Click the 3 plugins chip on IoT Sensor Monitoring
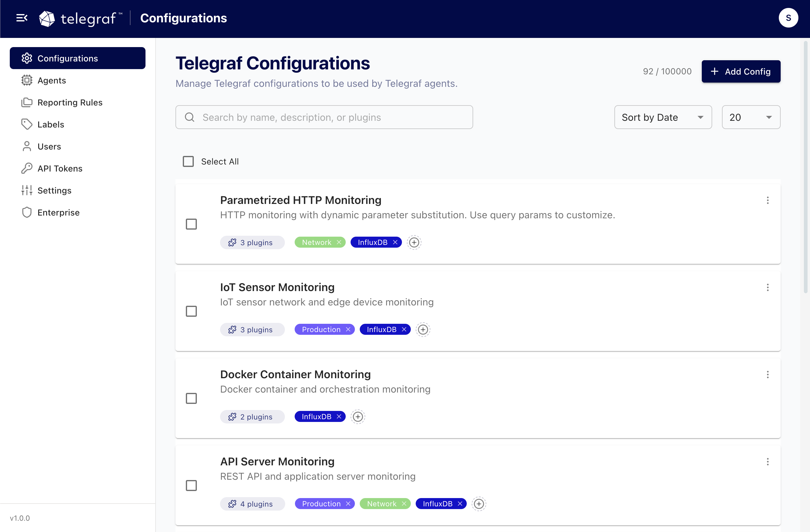This screenshot has height=532, width=810. [x=252, y=330]
